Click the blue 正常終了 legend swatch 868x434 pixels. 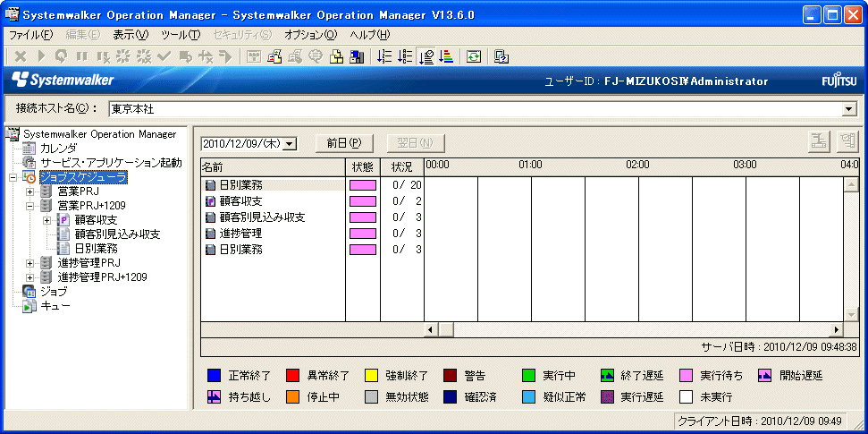pos(215,375)
